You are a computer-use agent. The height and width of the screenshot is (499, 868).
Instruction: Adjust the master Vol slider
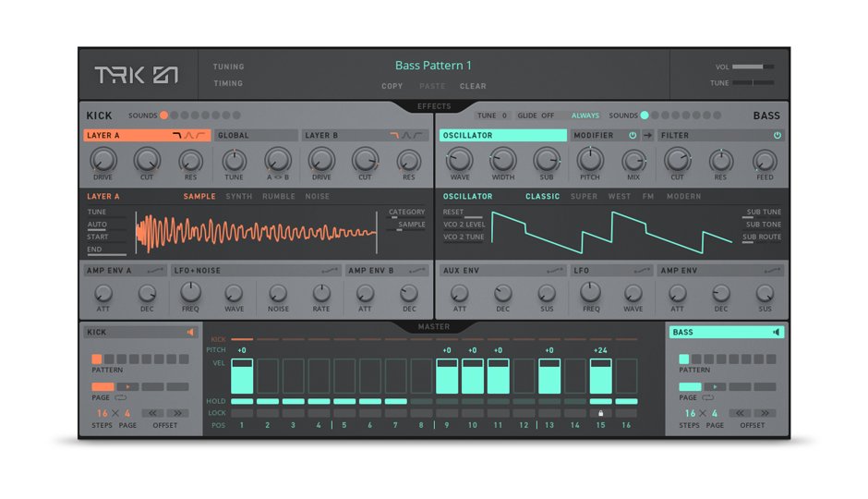pyautogui.click(x=753, y=67)
